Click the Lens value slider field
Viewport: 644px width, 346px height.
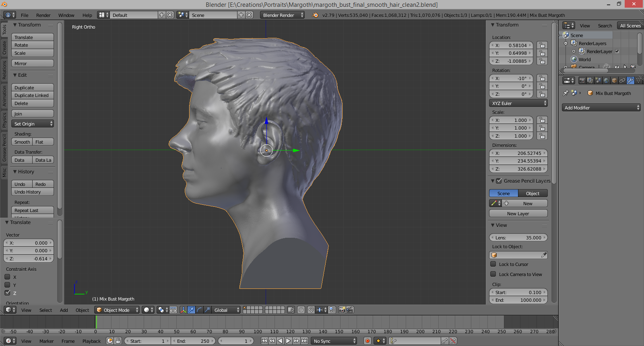pos(518,237)
